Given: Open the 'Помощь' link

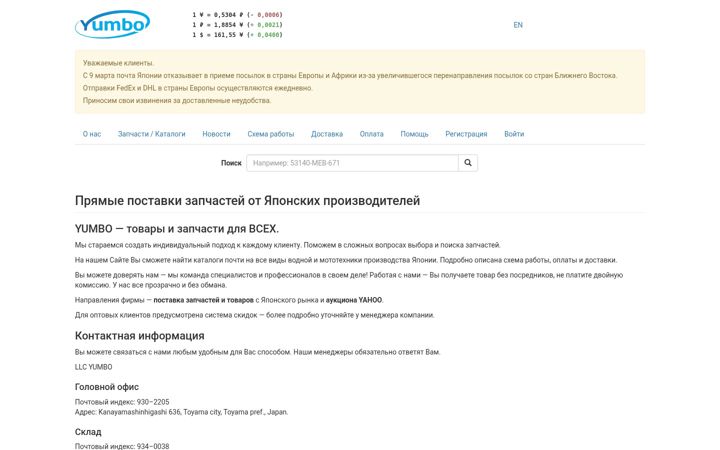Looking at the screenshot, I should click(x=414, y=134).
